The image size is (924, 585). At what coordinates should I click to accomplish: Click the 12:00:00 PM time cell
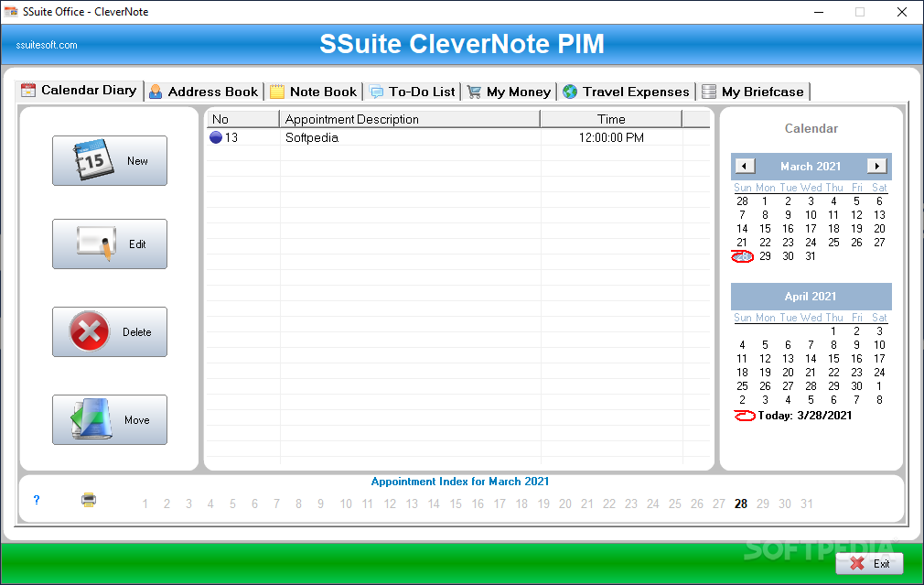click(611, 137)
